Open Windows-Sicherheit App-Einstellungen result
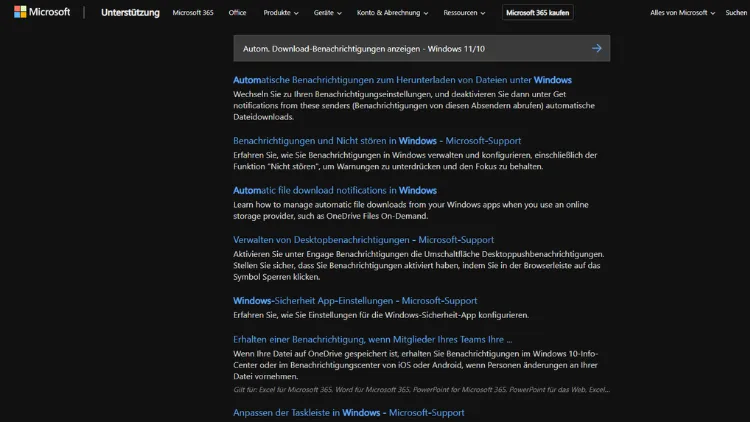 (x=355, y=301)
